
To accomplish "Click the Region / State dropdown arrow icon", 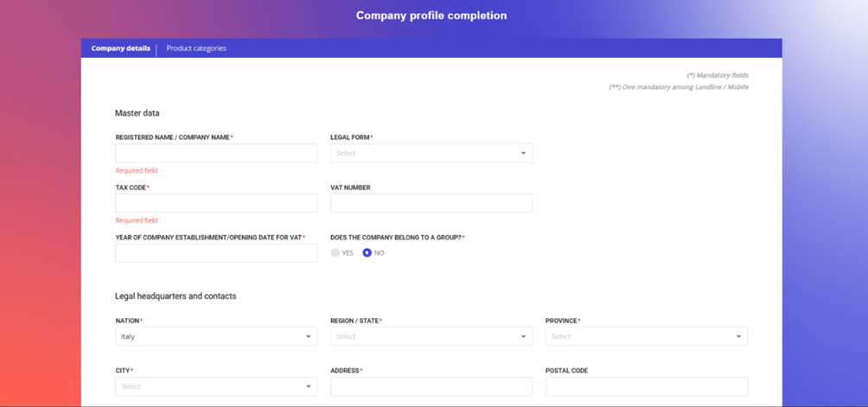I will [x=523, y=337].
